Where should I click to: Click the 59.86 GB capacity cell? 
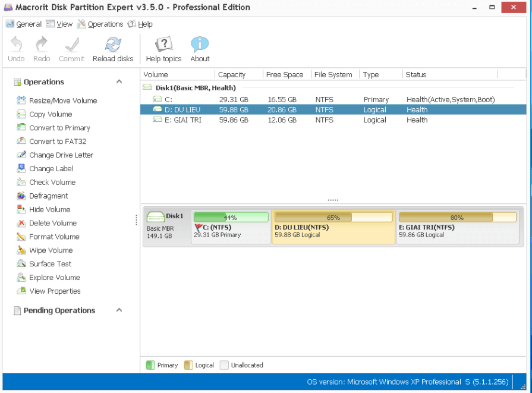coord(234,120)
